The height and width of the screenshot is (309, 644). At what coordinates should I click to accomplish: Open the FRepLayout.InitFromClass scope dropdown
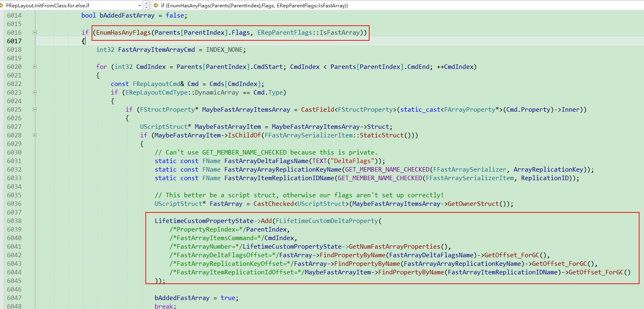(71, 5)
